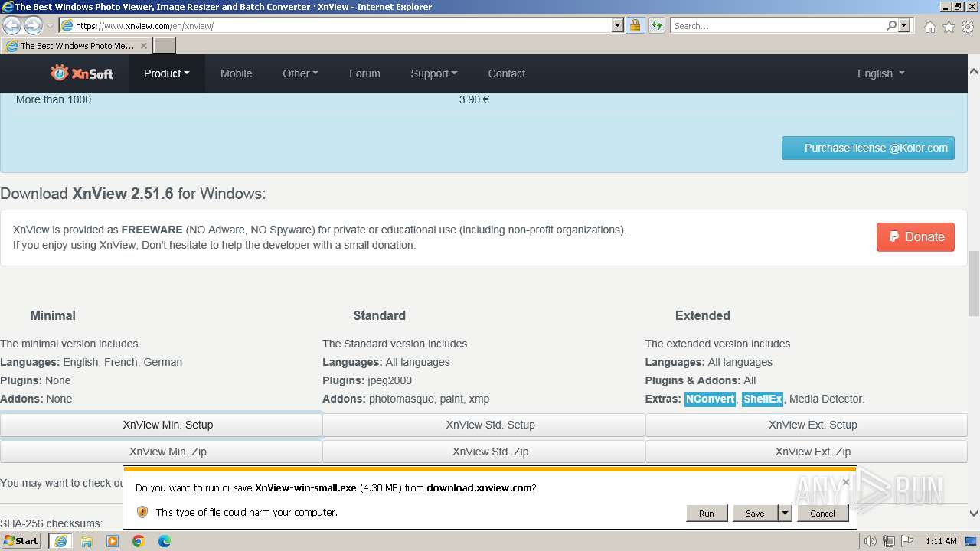Open the Home icon in Internet Explorer

coord(929,27)
